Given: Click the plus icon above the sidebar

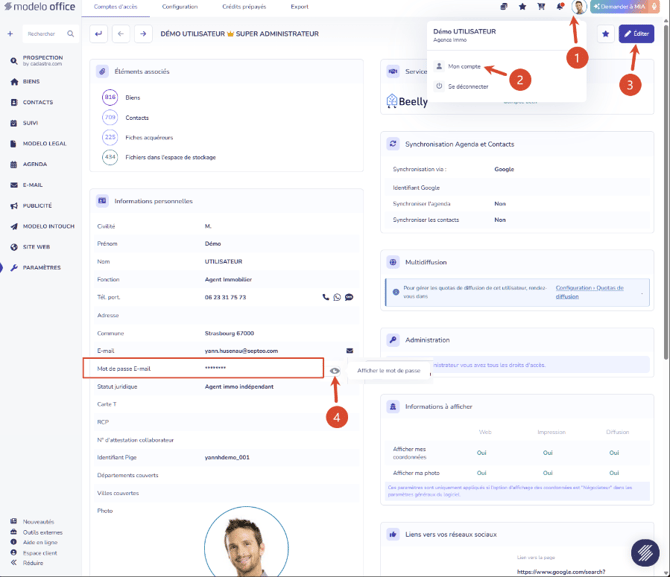Looking at the screenshot, I should click(x=10, y=34).
